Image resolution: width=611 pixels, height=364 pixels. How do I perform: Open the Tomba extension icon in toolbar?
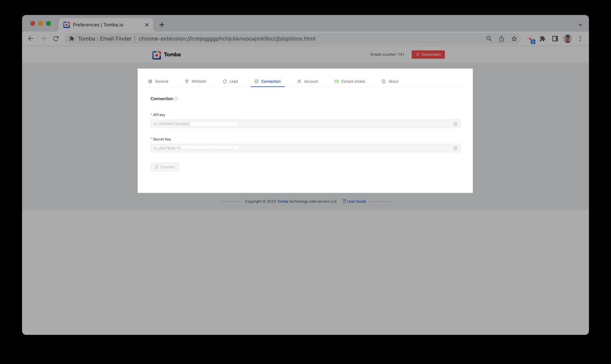[x=531, y=39]
